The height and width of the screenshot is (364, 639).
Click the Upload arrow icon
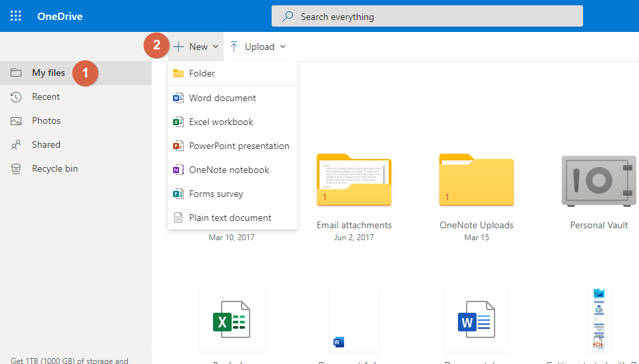point(234,47)
